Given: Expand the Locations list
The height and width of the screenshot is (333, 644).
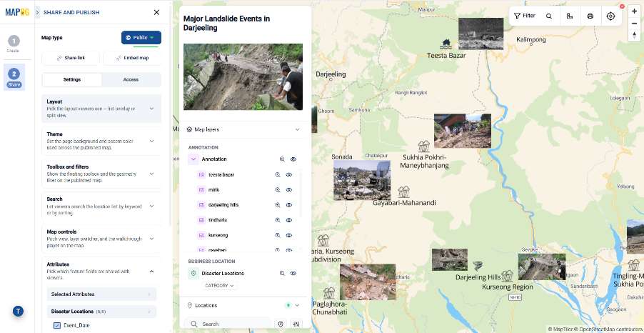Looking at the screenshot, I should 297,305.
